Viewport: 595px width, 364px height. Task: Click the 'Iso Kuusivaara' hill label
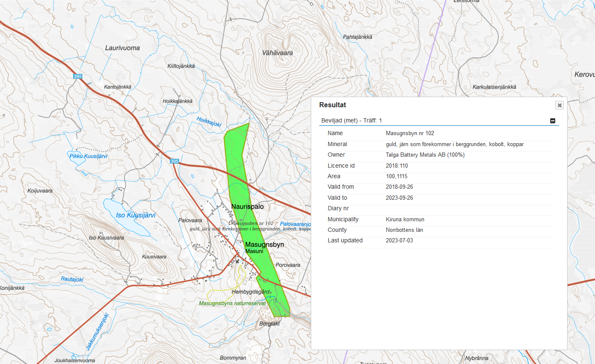106,238
